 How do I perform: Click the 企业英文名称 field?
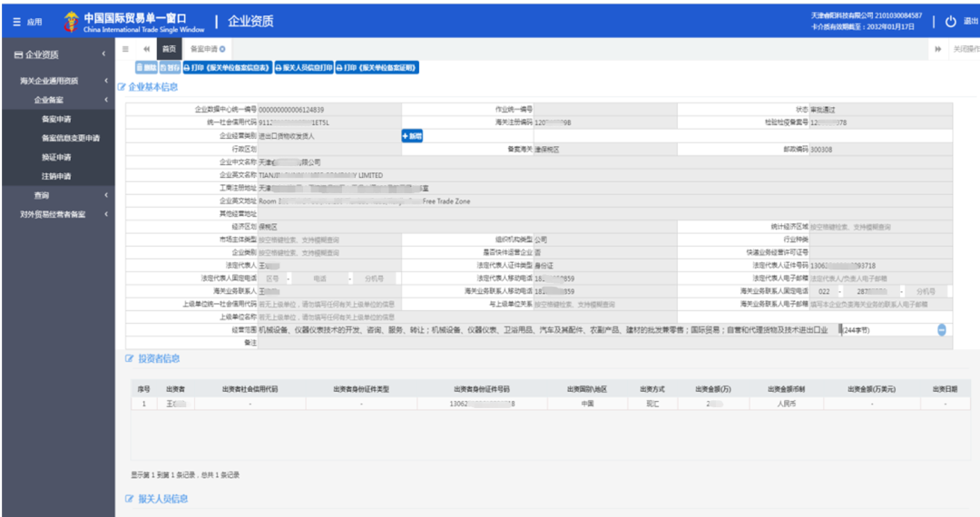click(x=605, y=175)
